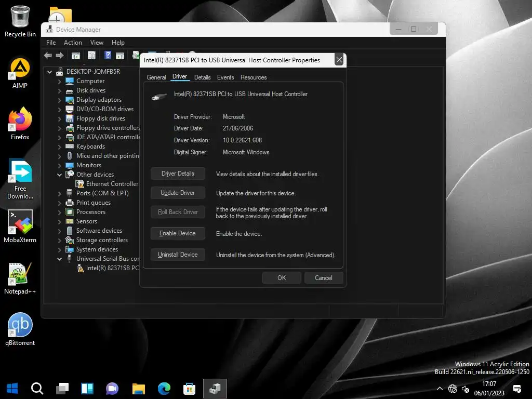This screenshot has width=532, height=399.
Task: Open the Help menu
Action: coord(118,43)
